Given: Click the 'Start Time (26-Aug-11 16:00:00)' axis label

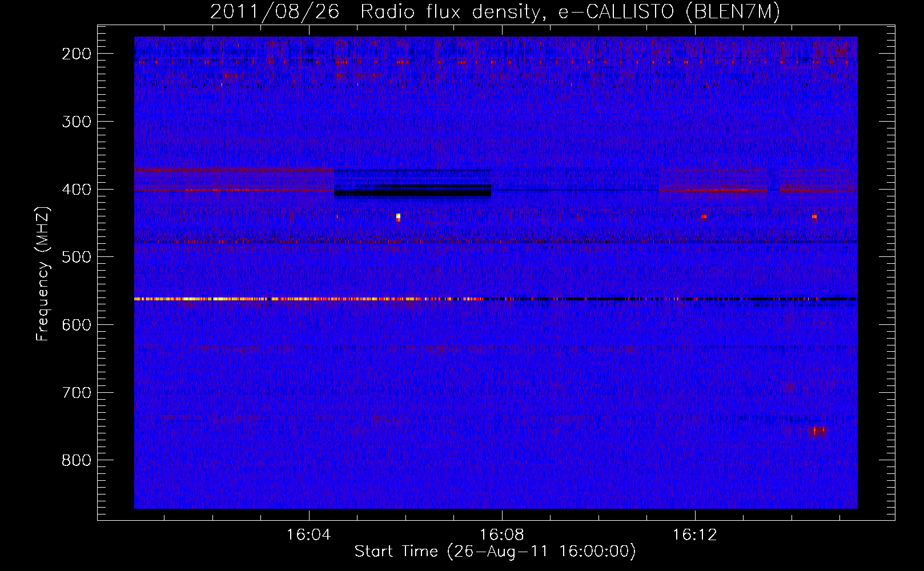Looking at the screenshot, I should [x=495, y=552].
